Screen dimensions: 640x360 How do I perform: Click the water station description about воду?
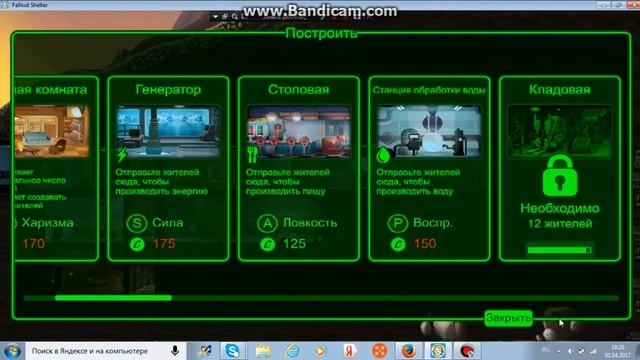coord(418,182)
